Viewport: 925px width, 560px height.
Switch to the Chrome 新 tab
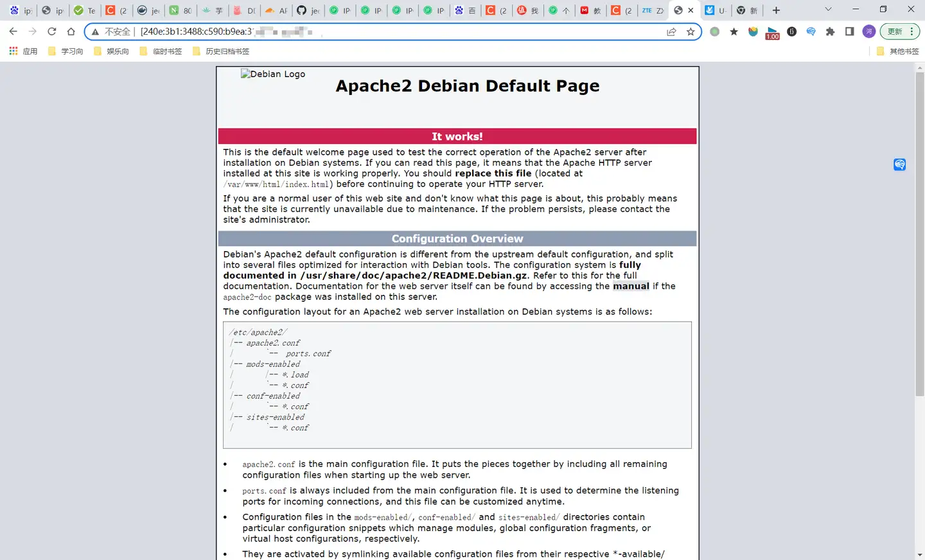(747, 10)
